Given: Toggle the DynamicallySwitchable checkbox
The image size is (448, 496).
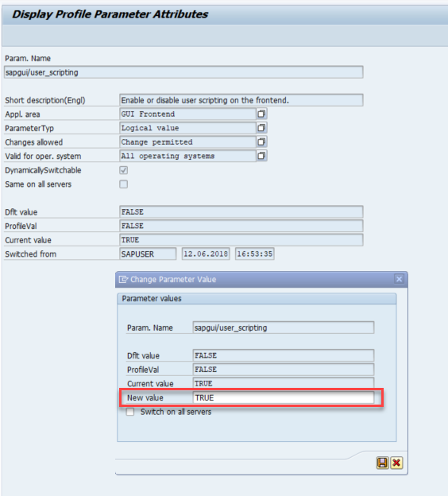Looking at the screenshot, I should coord(124,170).
